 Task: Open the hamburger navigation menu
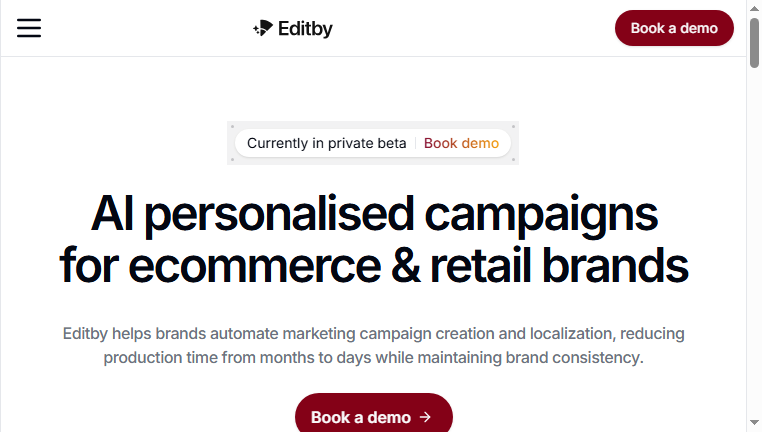click(29, 28)
